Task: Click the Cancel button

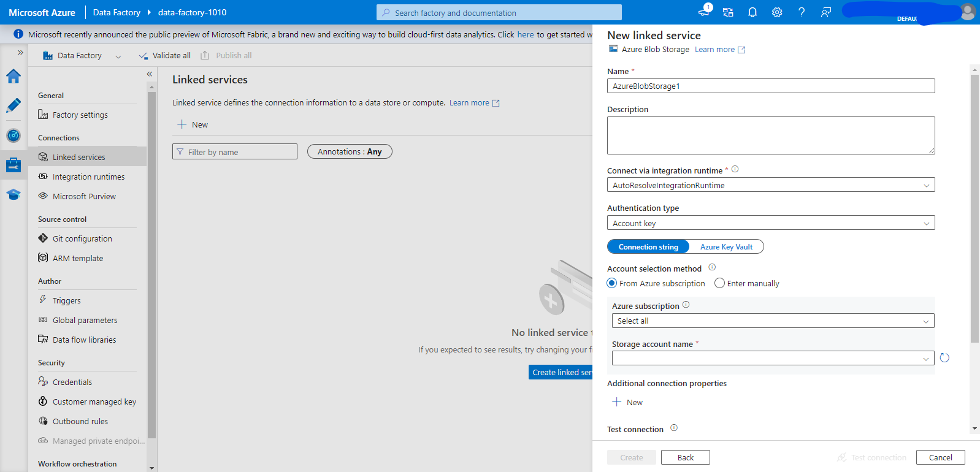Action: pyautogui.click(x=940, y=457)
